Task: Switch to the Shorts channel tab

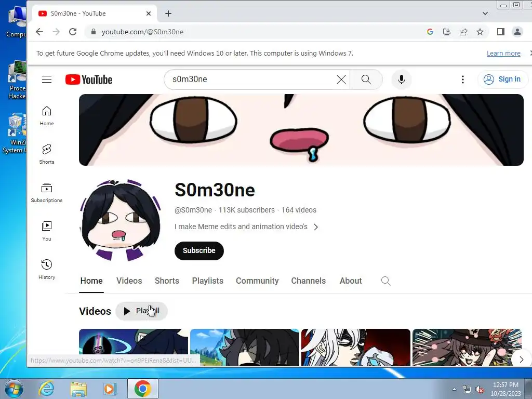Action: coord(167,281)
